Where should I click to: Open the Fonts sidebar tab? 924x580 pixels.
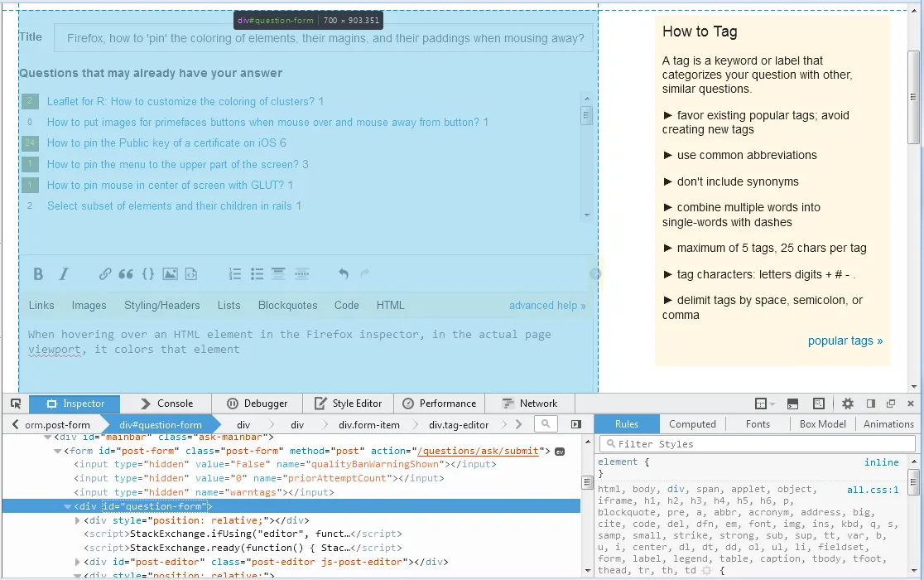[758, 424]
